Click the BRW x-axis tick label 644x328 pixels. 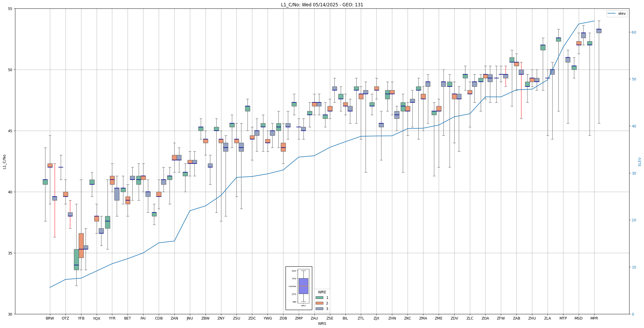50,318
